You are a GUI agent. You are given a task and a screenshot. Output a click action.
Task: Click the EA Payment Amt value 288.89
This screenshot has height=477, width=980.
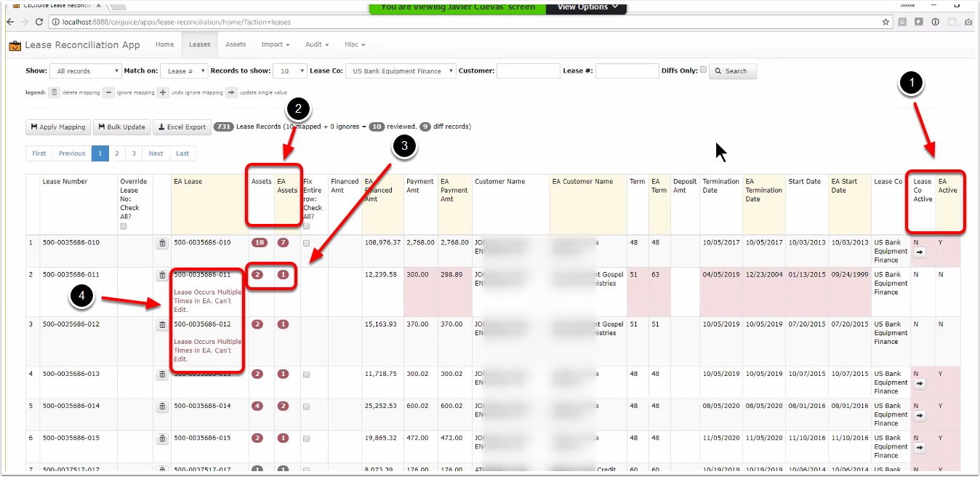tap(451, 275)
